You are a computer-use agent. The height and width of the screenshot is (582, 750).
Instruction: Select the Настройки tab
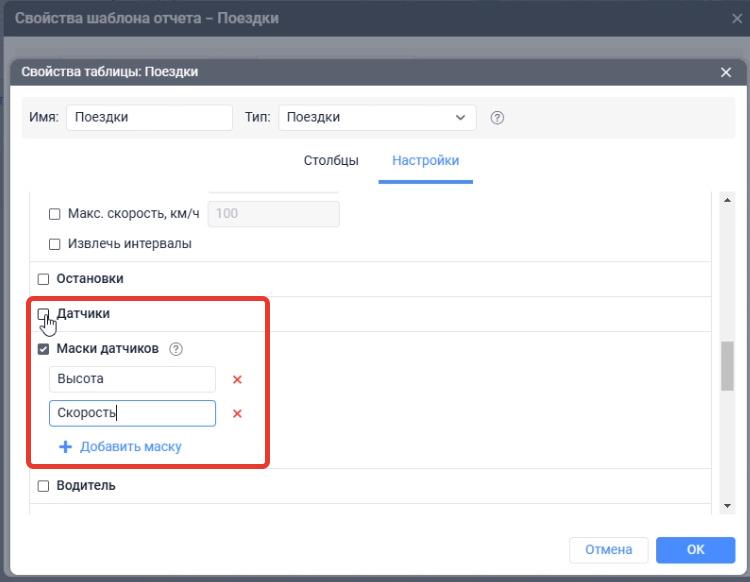pos(425,160)
